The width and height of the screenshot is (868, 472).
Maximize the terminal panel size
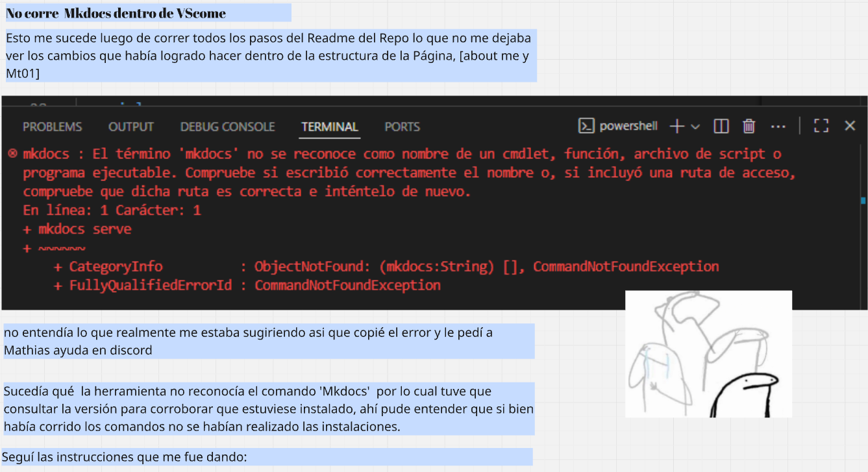(x=821, y=127)
